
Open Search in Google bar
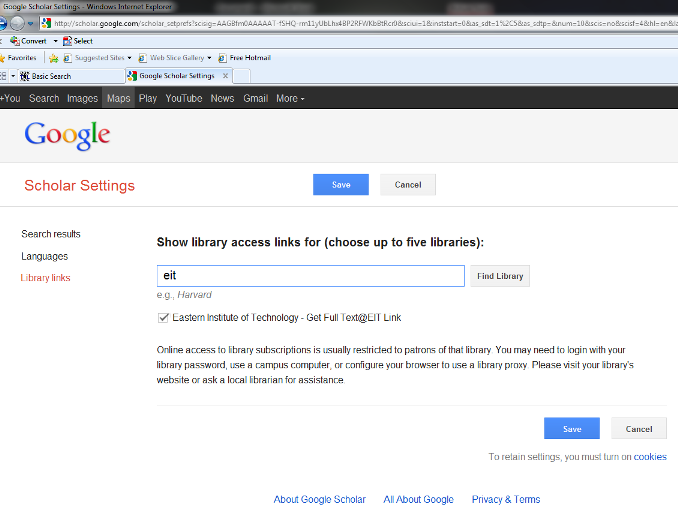[44, 99]
